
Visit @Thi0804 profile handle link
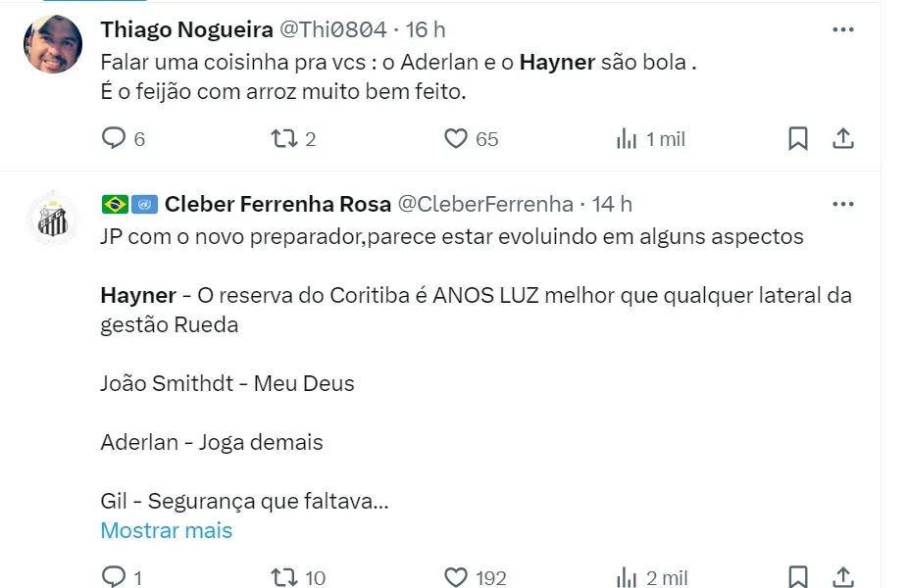[333, 30]
